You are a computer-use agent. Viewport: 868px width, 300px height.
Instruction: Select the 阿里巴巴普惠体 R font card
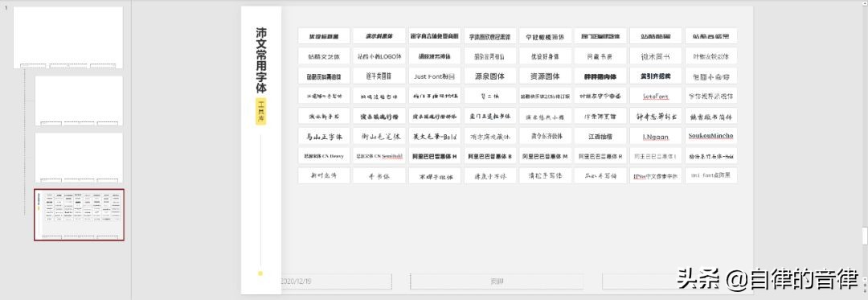pos(600,155)
